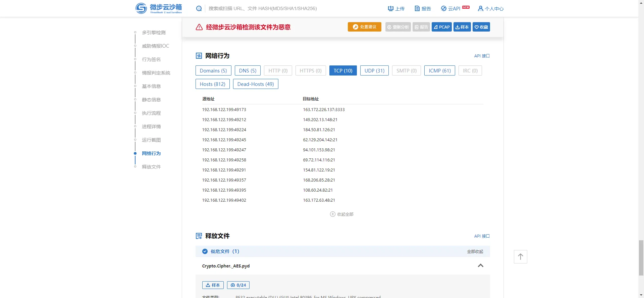644x298 pixels.
Task: Switch to Domains (5) tab
Action: [213, 70]
